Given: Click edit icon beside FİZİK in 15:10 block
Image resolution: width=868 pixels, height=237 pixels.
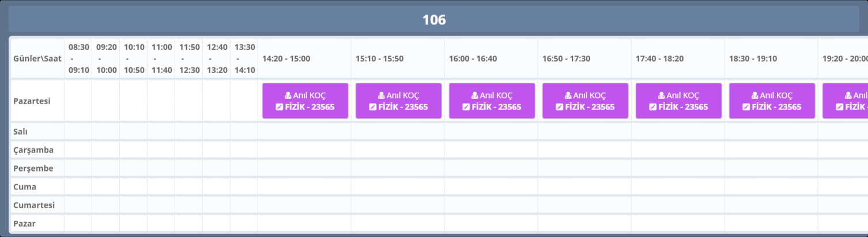Looking at the screenshot, I should point(373,107).
